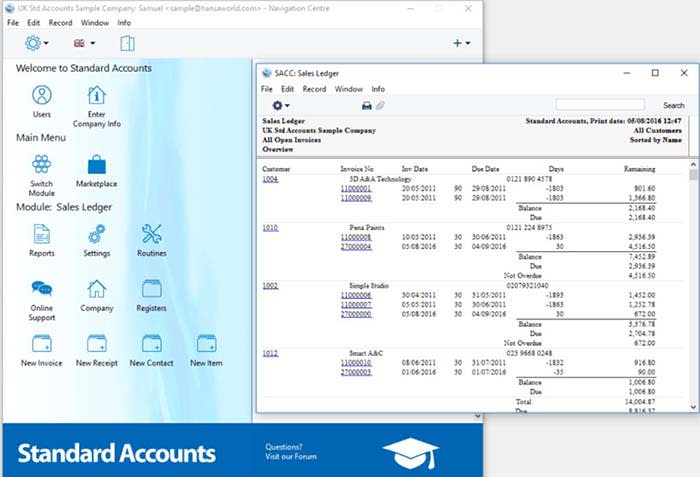Open the Switch Module icon
Viewport: 700px width, 477px height.
click(41, 165)
